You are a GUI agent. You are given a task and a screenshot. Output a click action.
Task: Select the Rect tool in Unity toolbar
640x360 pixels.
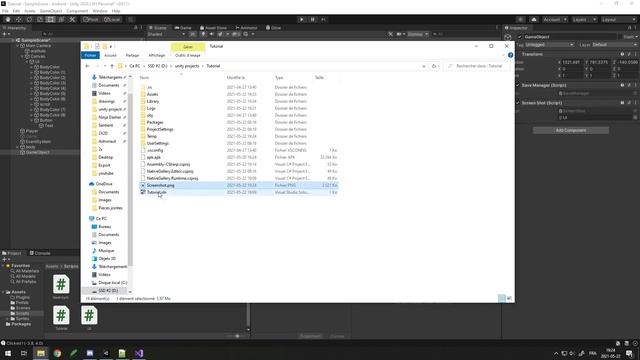click(x=51, y=19)
